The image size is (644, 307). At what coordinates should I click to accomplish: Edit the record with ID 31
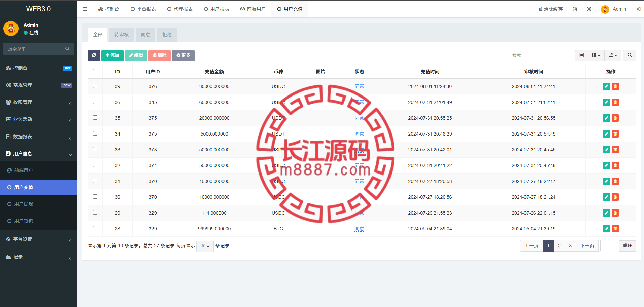point(606,181)
